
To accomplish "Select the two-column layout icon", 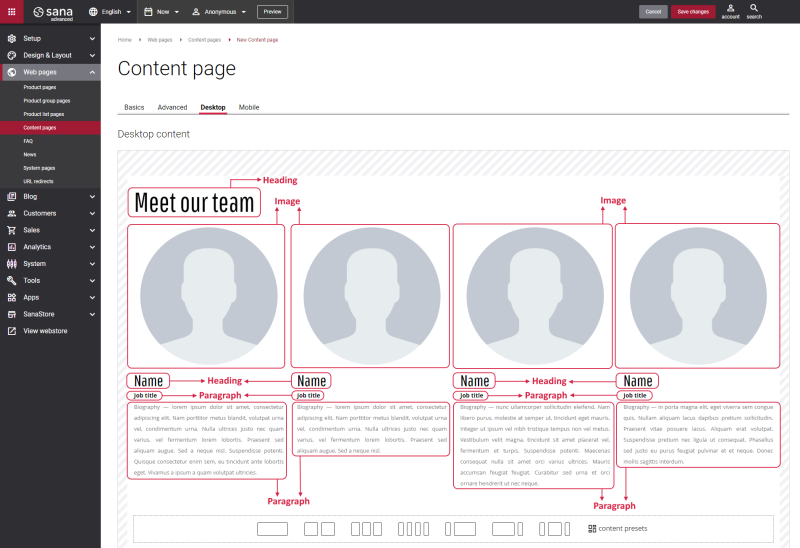I will pos(319,528).
